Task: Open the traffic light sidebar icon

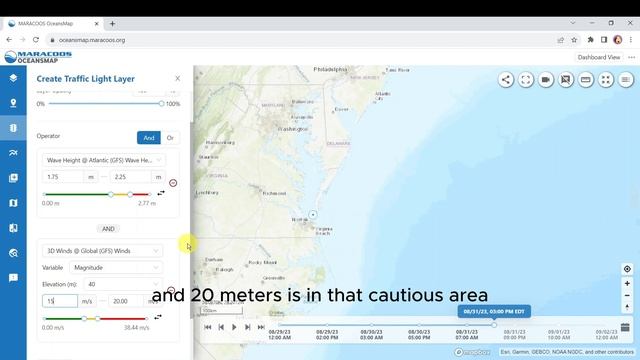Action: [x=13, y=128]
